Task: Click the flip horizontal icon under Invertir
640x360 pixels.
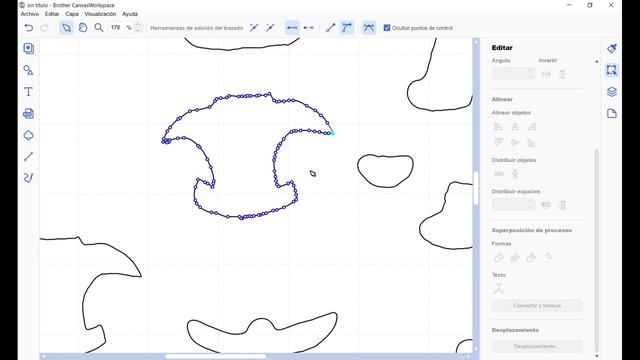Action: tap(546, 74)
